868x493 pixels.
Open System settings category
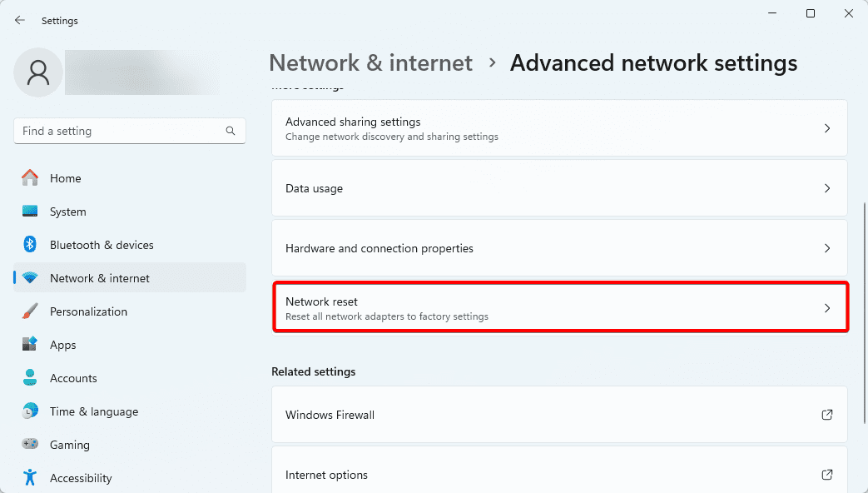[x=130, y=211]
